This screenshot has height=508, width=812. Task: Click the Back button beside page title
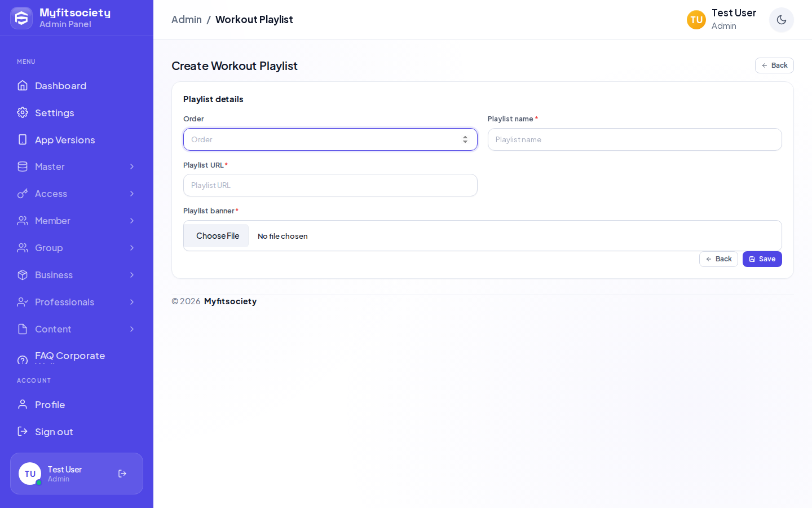(x=774, y=65)
